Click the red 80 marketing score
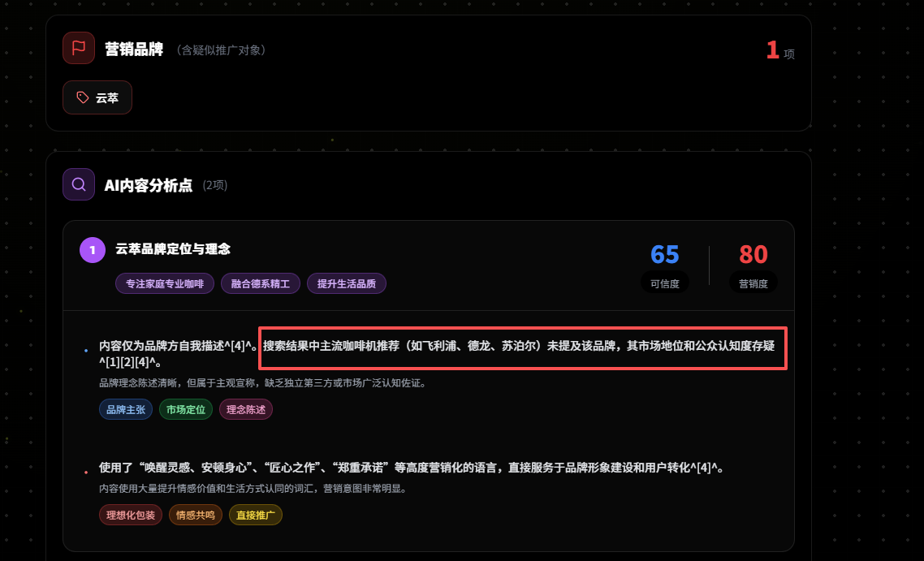Image resolution: width=924 pixels, height=561 pixels. pyautogui.click(x=753, y=255)
